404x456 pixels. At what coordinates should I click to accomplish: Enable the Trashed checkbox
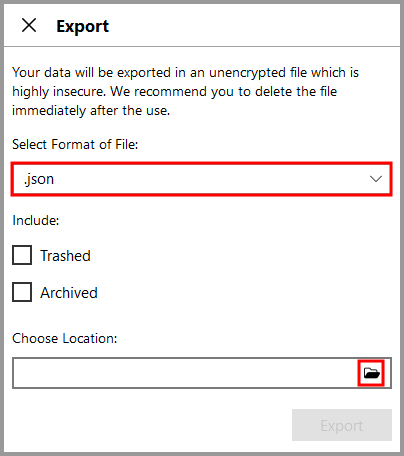(x=22, y=255)
